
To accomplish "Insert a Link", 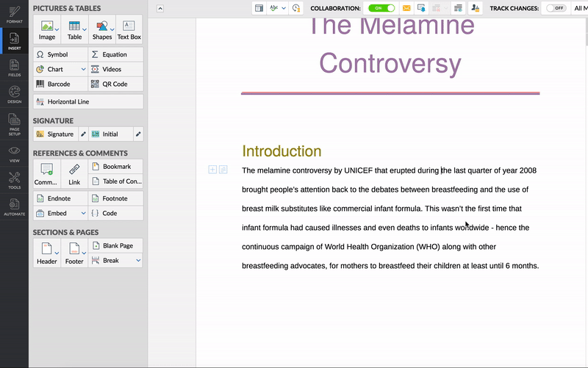I will tap(74, 173).
